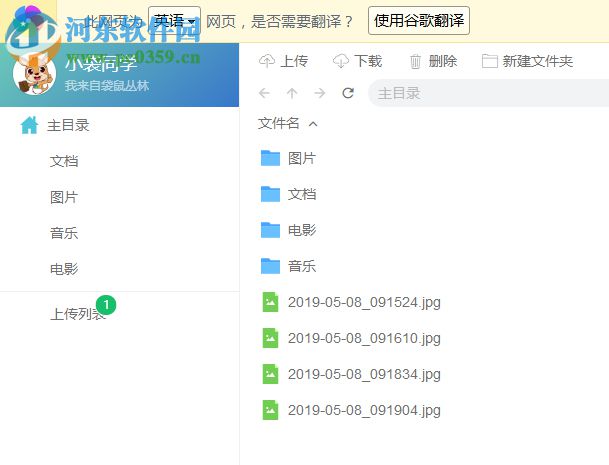
Task: Click the 图片 folder name in file list
Action: point(302,158)
